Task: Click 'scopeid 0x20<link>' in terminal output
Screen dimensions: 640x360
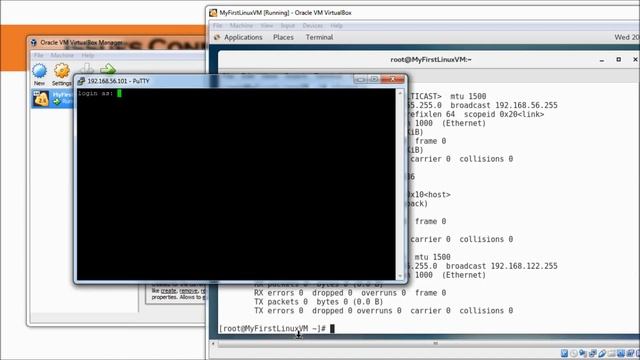Action: point(504,114)
